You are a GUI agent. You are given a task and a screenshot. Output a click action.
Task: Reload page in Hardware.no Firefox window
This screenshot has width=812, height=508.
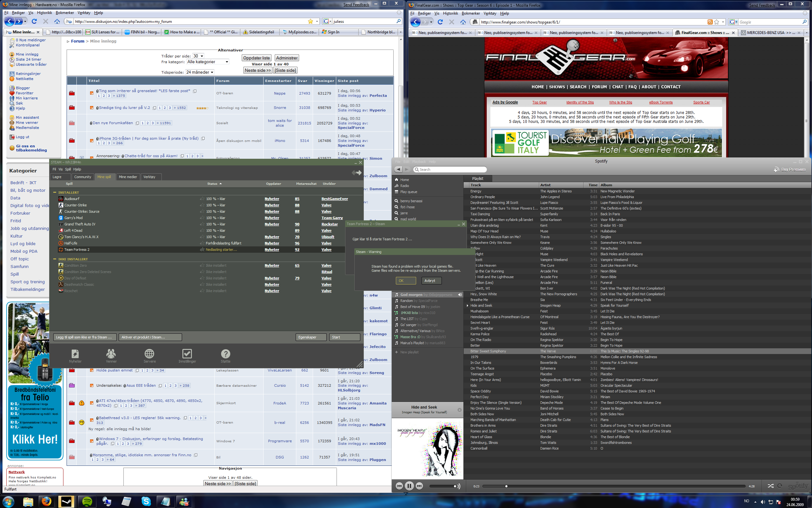tap(34, 21)
